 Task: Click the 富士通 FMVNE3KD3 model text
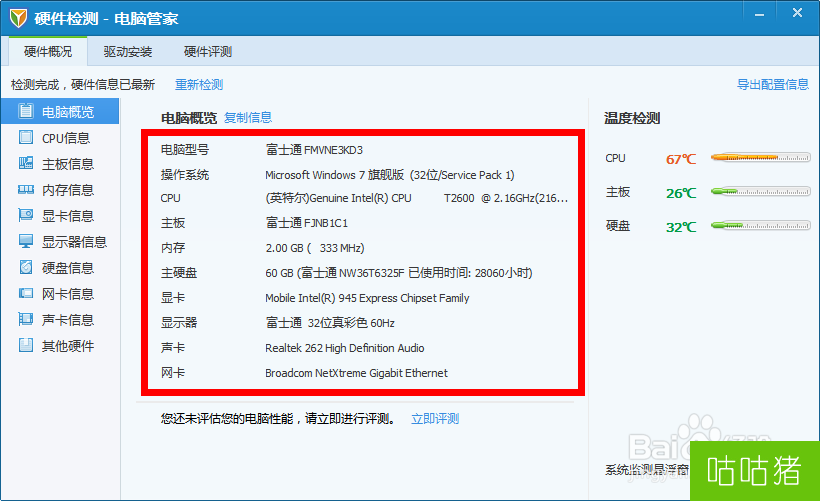click(314, 150)
